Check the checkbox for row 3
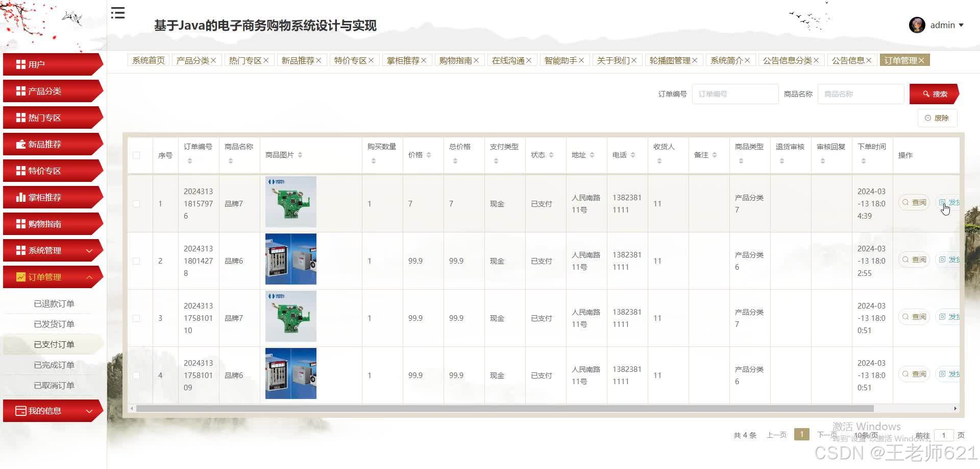 pos(136,318)
